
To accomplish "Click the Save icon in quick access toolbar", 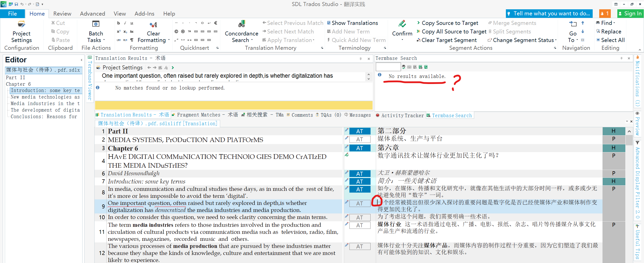I will click(16, 4).
